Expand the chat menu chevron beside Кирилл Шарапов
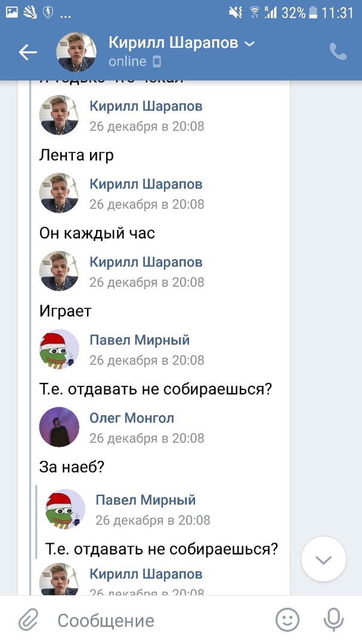 point(250,44)
